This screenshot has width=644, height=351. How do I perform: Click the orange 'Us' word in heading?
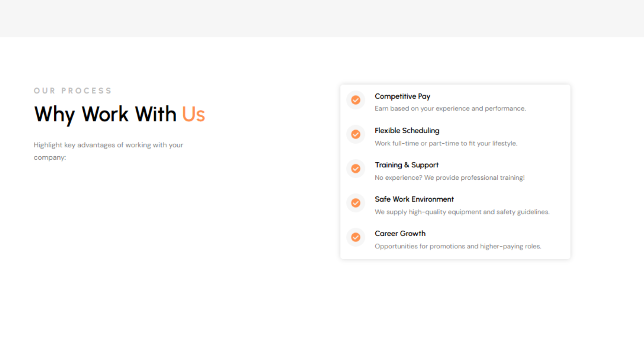pyautogui.click(x=193, y=114)
